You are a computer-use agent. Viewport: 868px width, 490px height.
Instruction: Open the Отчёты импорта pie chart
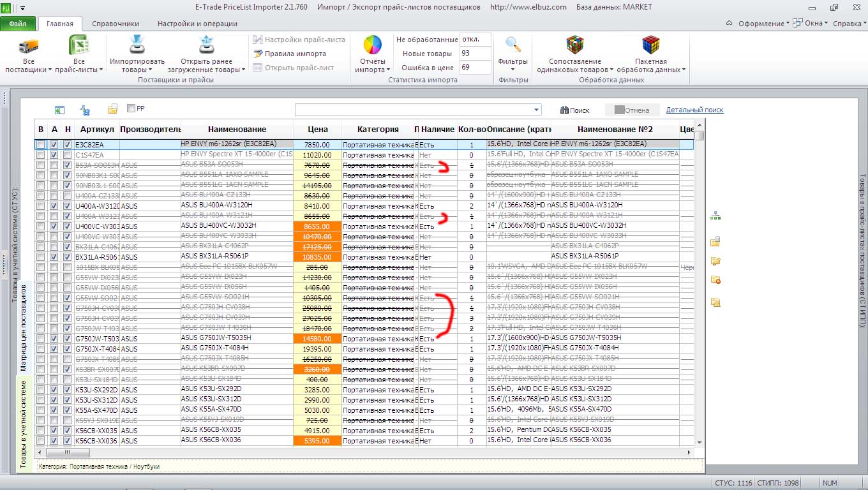coord(372,45)
